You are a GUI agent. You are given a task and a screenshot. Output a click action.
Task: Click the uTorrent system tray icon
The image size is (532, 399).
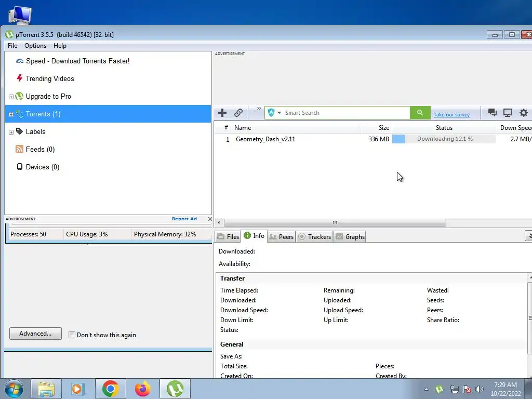pyautogui.click(x=440, y=390)
